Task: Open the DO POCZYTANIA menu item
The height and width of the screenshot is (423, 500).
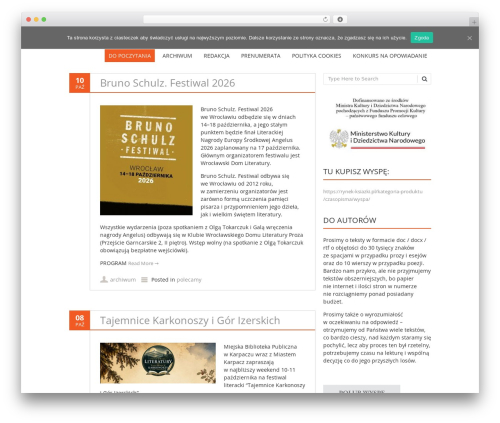Action: [x=130, y=56]
